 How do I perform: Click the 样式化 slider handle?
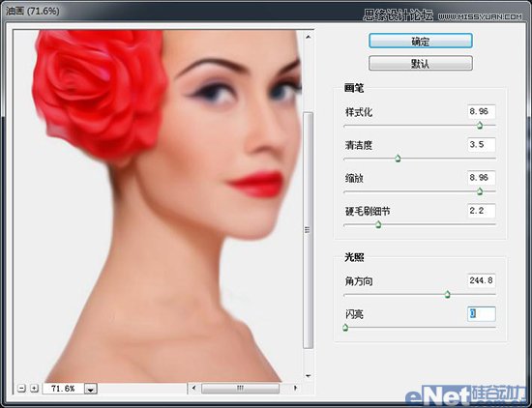pos(480,125)
